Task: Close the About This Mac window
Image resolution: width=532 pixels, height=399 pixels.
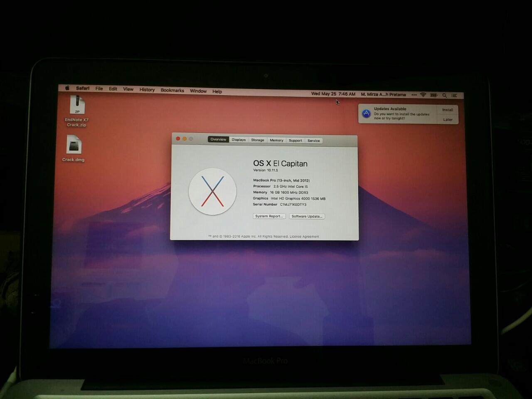Action: (178, 139)
